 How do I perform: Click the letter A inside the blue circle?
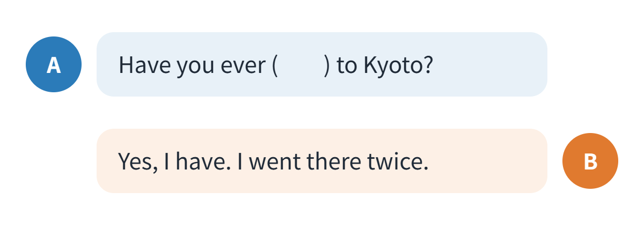click(x=54, y=65)
